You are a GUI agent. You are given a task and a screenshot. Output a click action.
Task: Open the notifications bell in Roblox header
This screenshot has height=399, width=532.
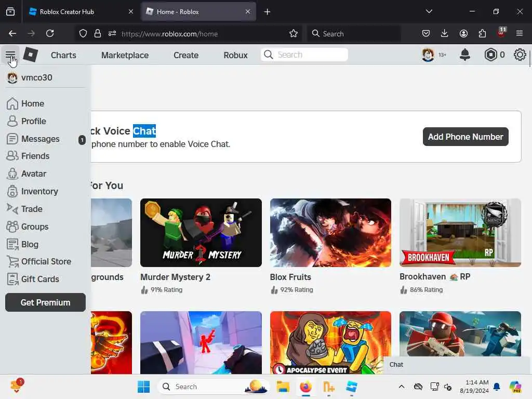(x=465, y=55)
